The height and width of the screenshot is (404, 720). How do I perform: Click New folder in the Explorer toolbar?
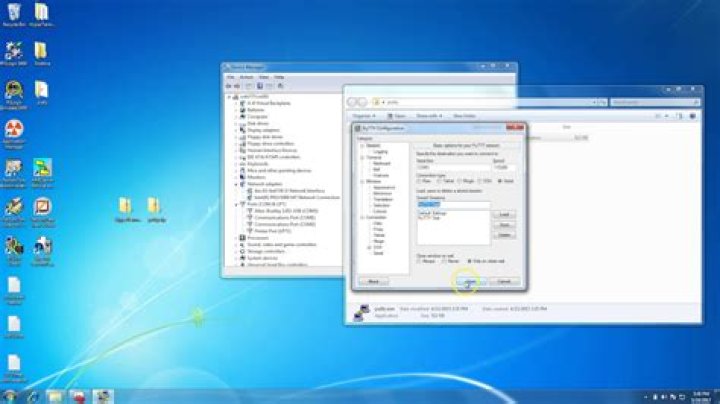point(464,116)
